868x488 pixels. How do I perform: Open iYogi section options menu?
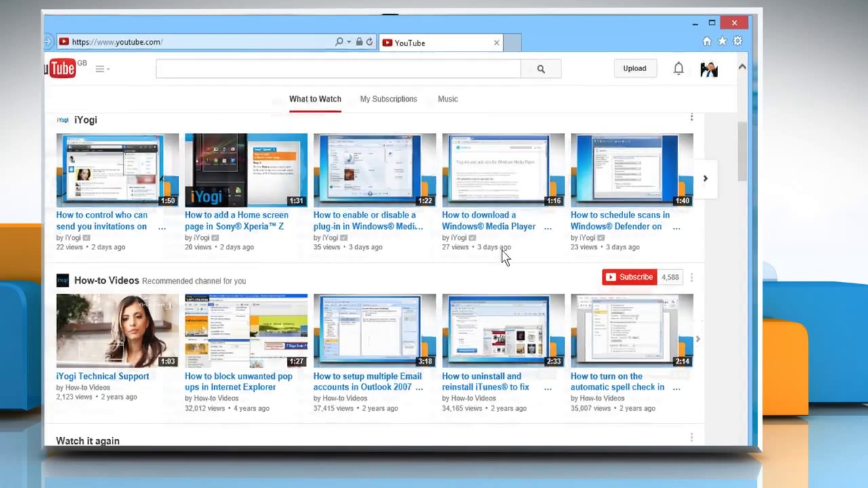(692, 117)
